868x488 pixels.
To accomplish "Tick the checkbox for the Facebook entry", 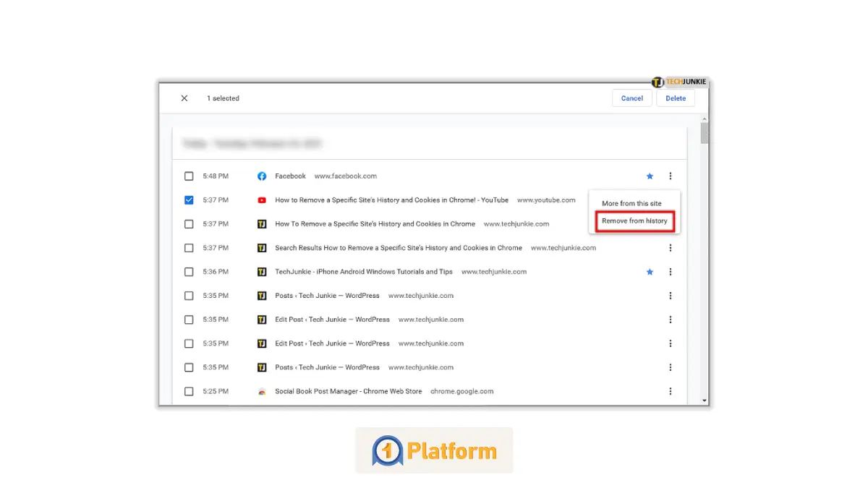I will click(189, 176).
